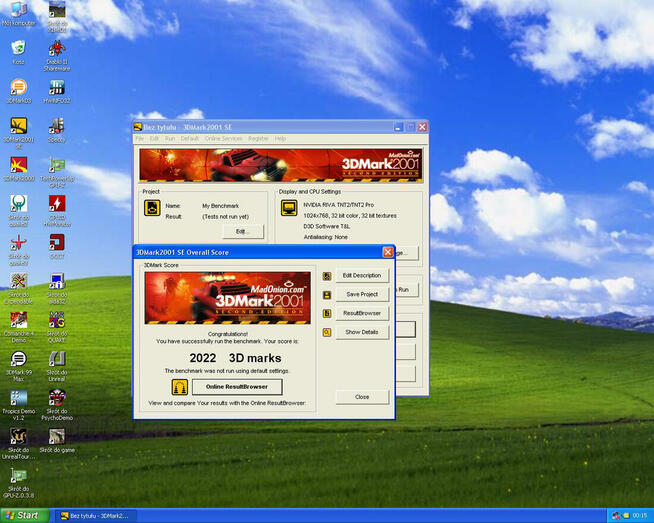Click the Online ResultBrowser button
This screenshot has height=523, width=654.
point(237,387)
